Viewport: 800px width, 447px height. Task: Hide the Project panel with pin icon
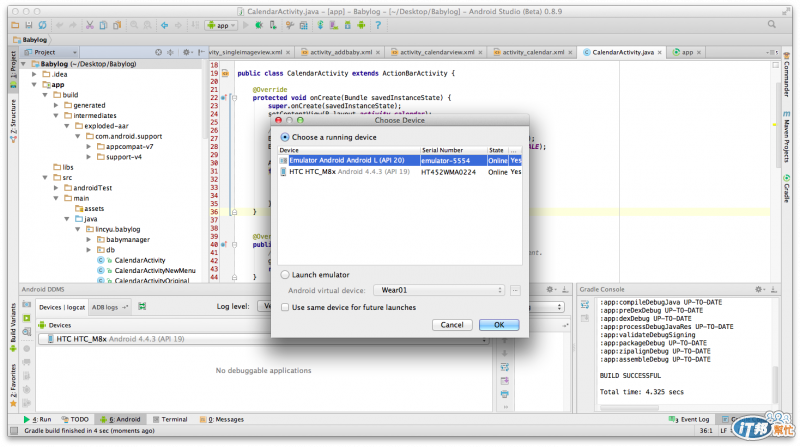pos(202,52)
